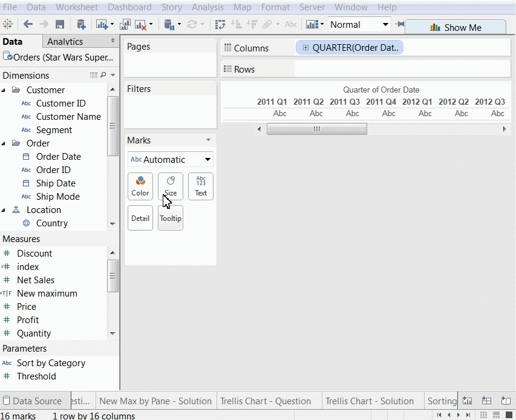The height and width of the screenshot is (420, 516).
Task: Click the Tableau start page logo icon
Action: (x=7, y=24)
